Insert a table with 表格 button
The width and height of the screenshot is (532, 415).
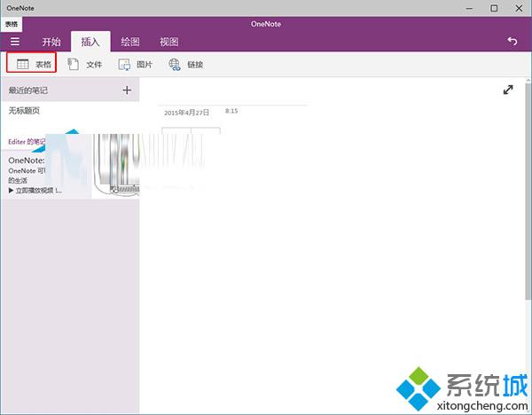click(31, 64)
